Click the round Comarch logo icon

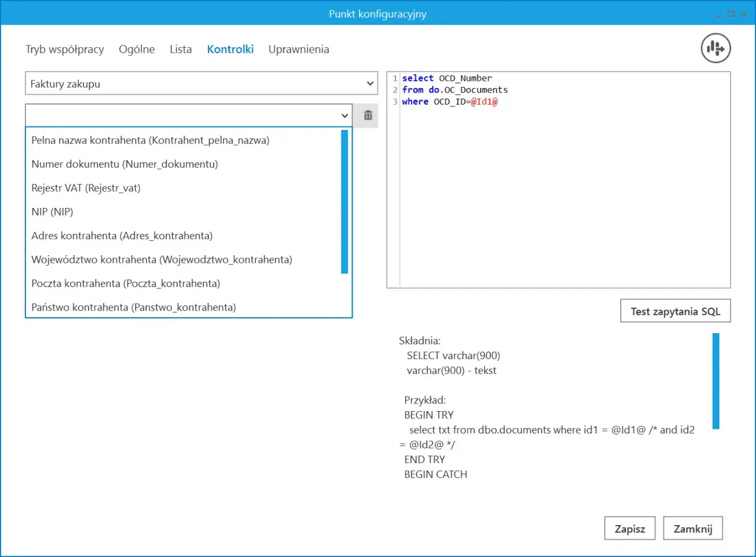[716, 48]
